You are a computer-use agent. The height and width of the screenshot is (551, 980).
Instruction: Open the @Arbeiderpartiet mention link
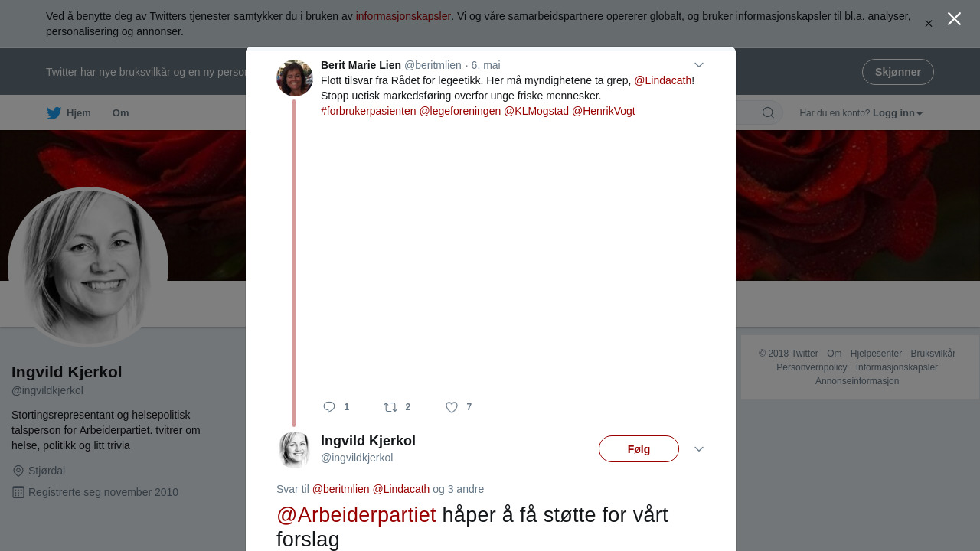[x=356, y=515]
